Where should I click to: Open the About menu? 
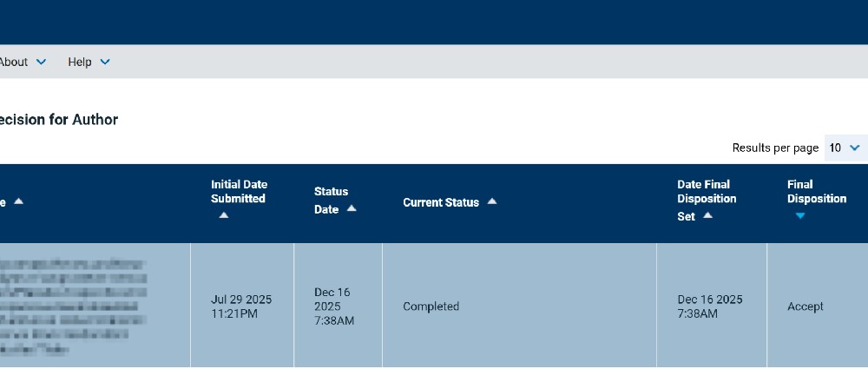click(14, 62)
